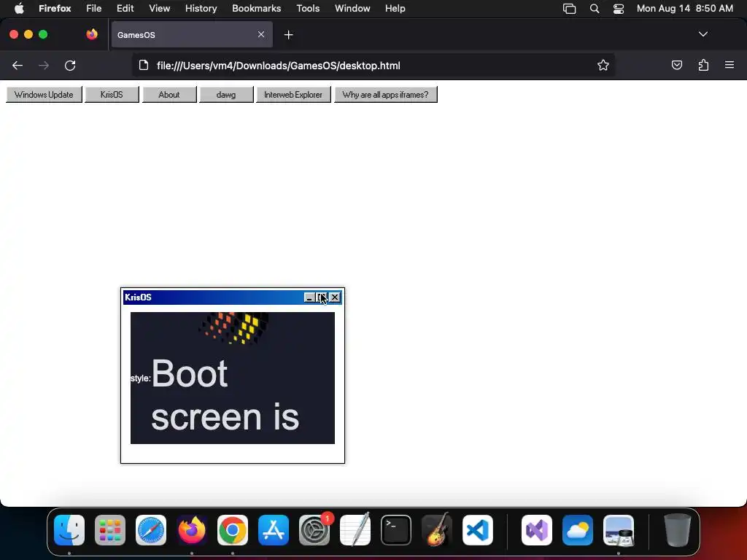Open the Bookmarks menu
The width and height of the screenshot is (747, 560).
[256, 9]
